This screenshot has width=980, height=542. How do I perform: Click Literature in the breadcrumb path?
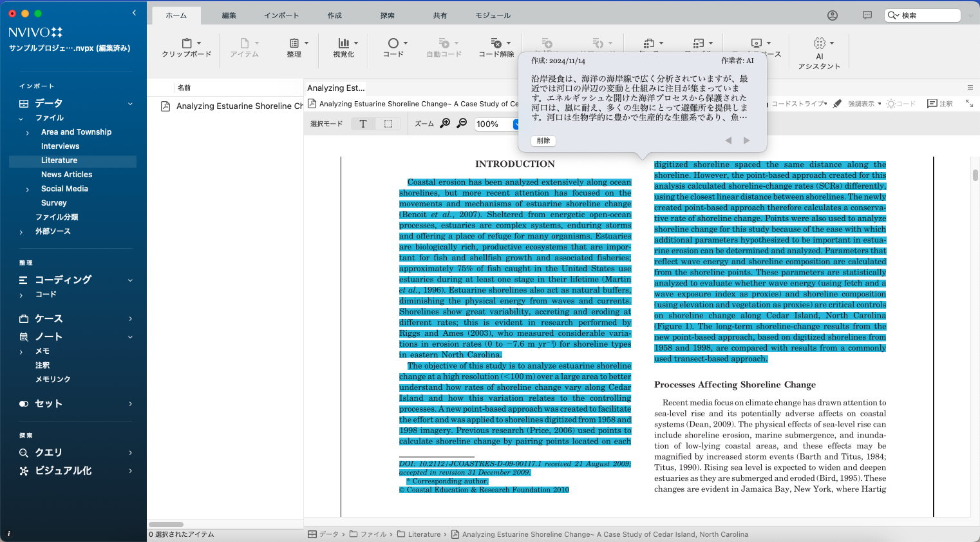pyautogui.click(x=424, y=534)
